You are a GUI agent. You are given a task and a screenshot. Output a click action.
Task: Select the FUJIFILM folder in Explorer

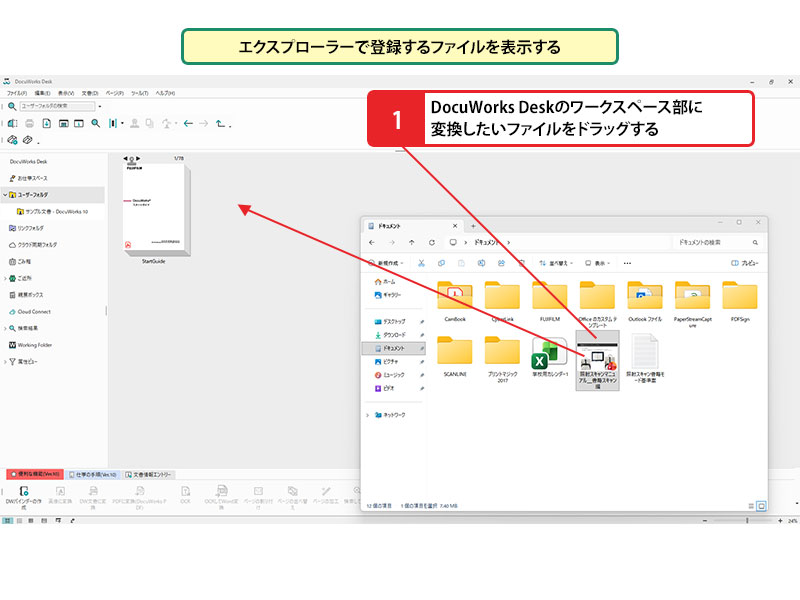[x=549, y=302]
